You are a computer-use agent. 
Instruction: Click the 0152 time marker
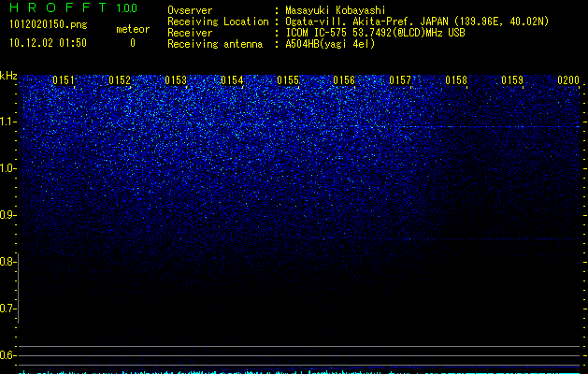pos(120,80)
